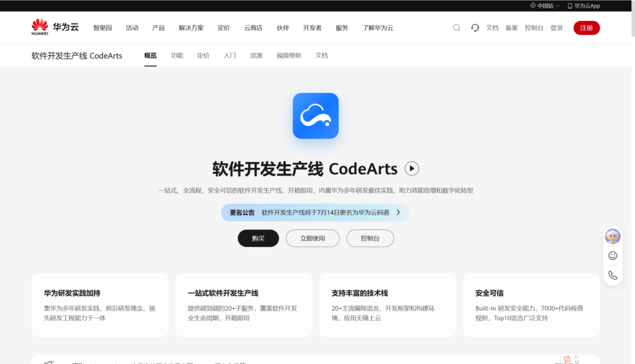Open the 产品 menu
The width and height of the screenshot is (635, 364).
[x=158, y=27]
